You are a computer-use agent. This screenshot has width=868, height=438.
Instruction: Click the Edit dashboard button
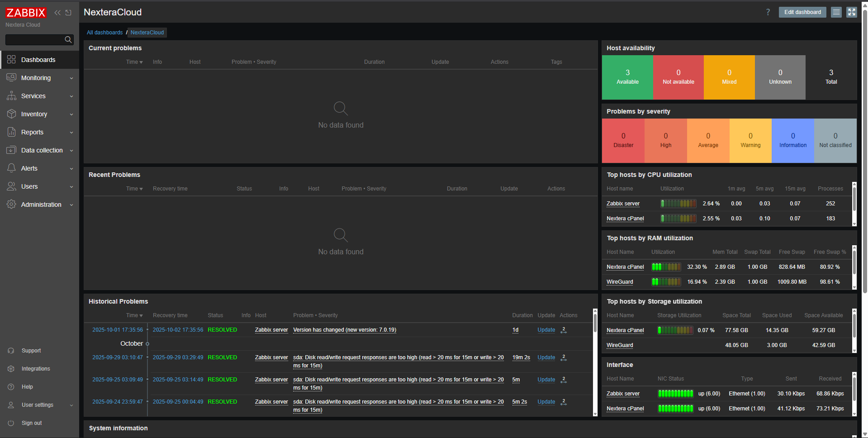click(802, 12)
